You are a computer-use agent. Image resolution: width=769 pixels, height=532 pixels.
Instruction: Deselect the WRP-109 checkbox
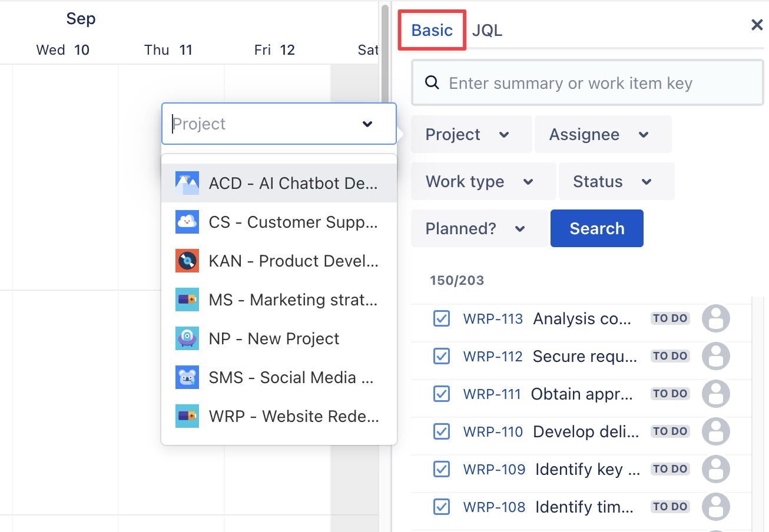[x=441, y=470]
